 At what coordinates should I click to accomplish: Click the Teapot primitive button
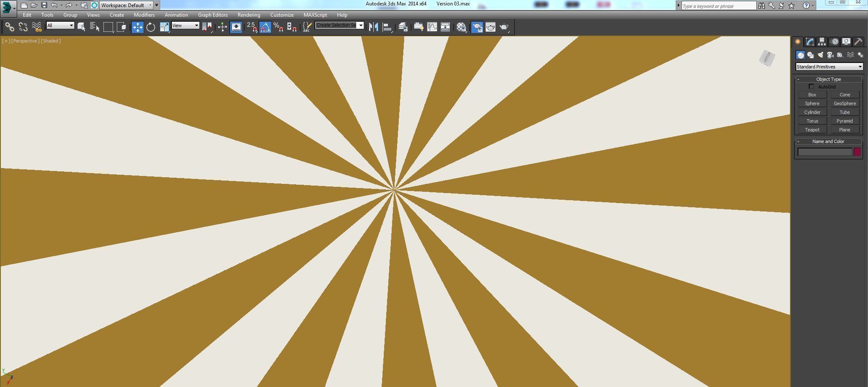tap(812, 130)
